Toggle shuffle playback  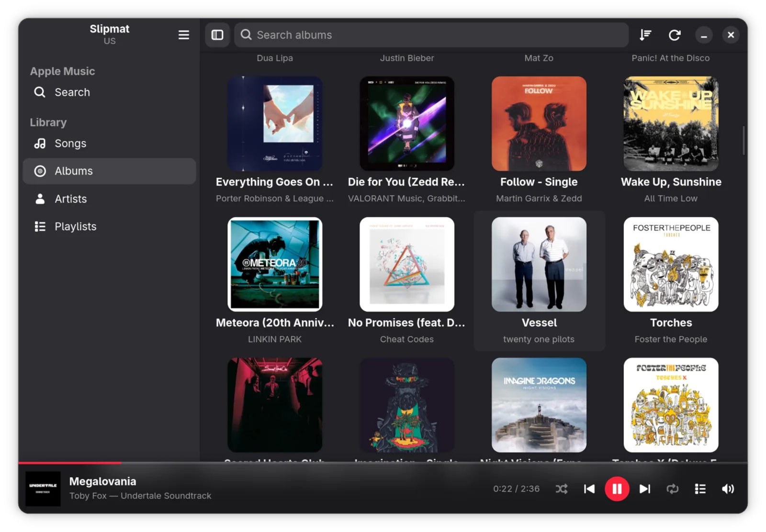point(562,489)
